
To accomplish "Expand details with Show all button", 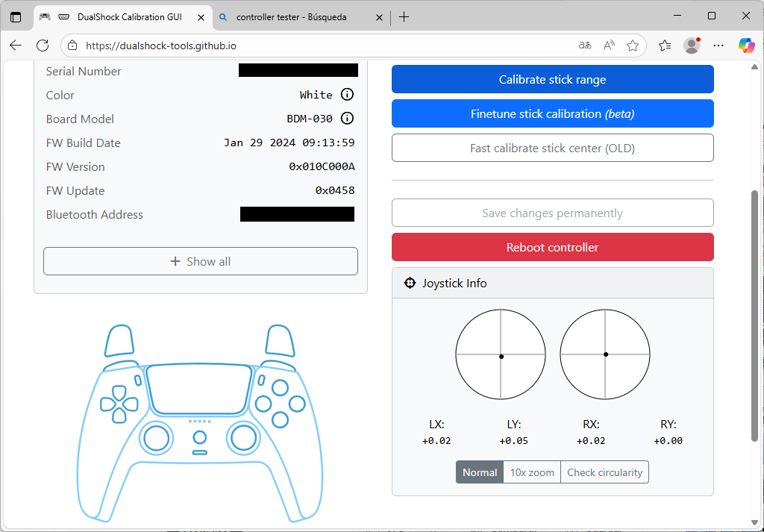I will (x=200, y=261).
